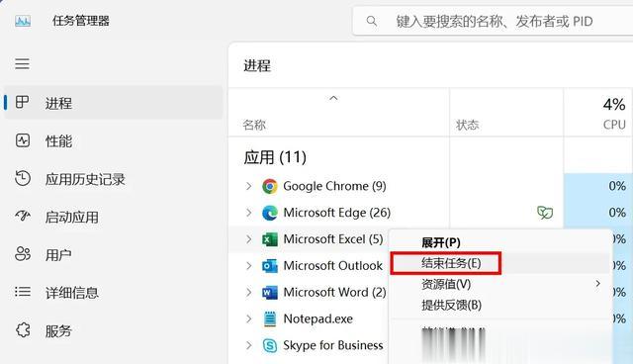Screen dimensions: 633x364
Task: Click the Microsoft Outlook app icon
Action: 270,266
